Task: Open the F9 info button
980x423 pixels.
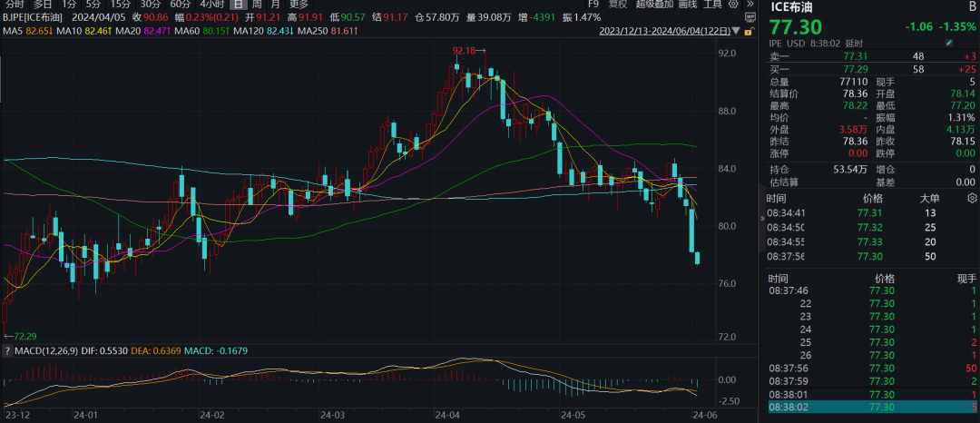Action: click(x=593, y=4)
